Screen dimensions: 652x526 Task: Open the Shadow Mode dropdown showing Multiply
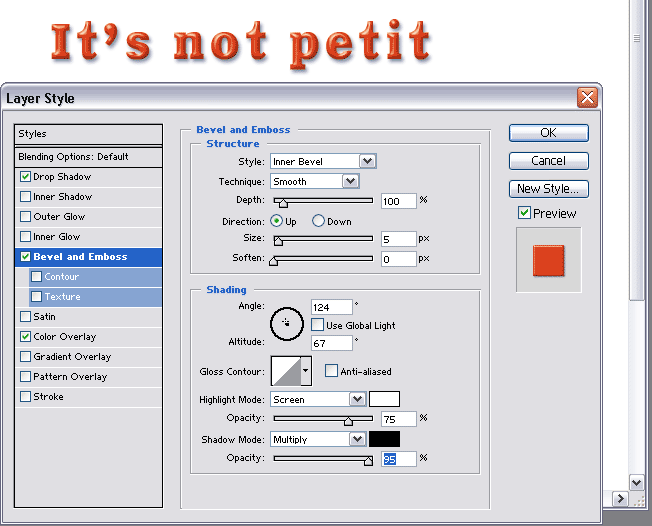click(318, 439)
